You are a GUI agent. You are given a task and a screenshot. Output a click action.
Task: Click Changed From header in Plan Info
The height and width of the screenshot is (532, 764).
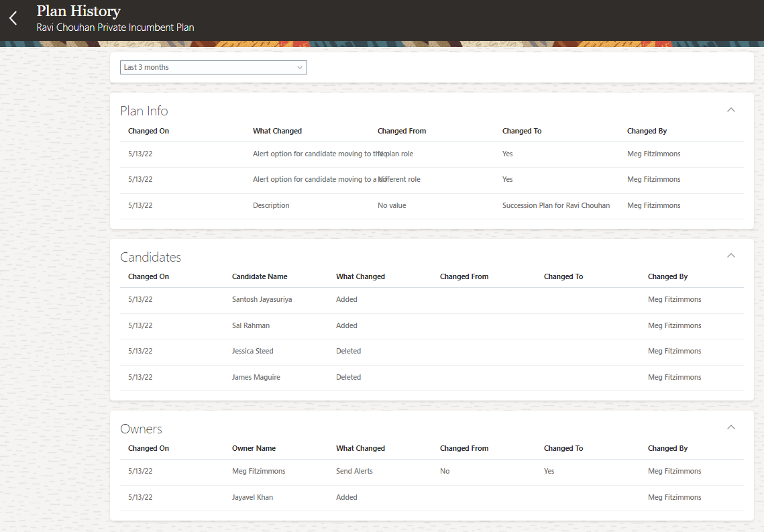point(402,131)
